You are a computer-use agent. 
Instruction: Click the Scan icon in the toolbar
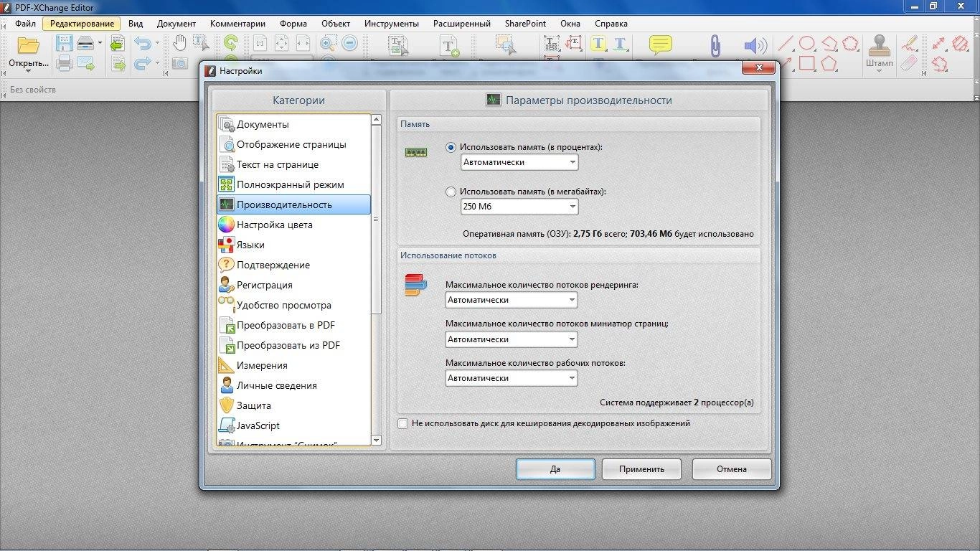pos(85,43)
